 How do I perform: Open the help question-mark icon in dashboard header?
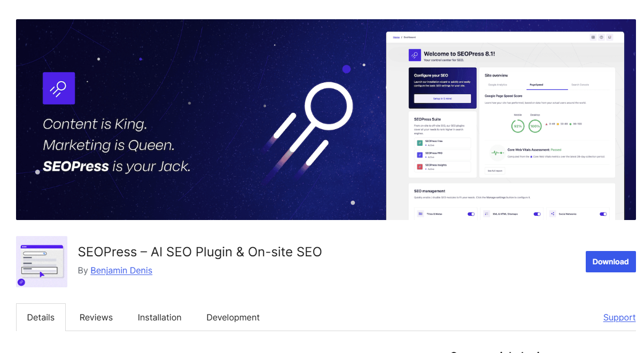pyautogui.click(x=601, y=37)
